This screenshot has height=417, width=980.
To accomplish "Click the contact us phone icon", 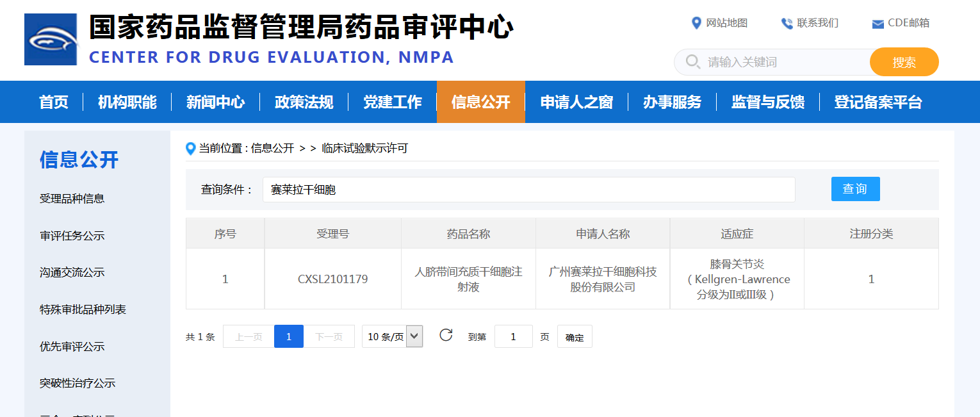I will (787, 24).
